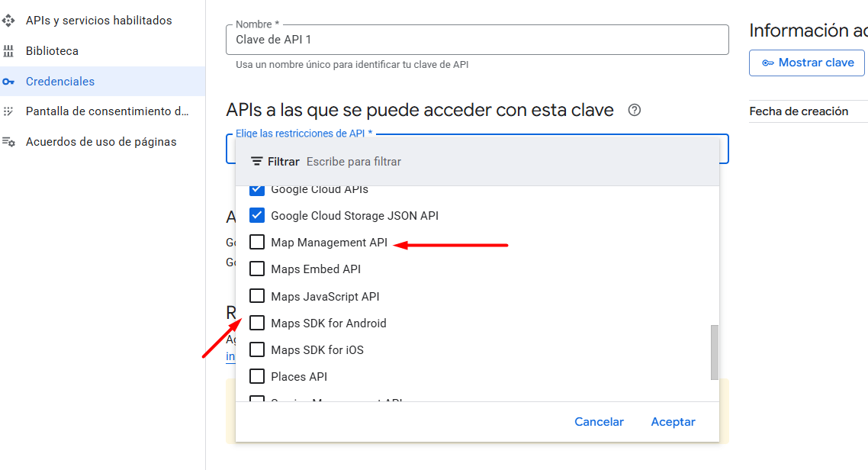Click the API list scrollbar thumb
Viewport: 868px width, 470px height.
(x=715, y=352)
